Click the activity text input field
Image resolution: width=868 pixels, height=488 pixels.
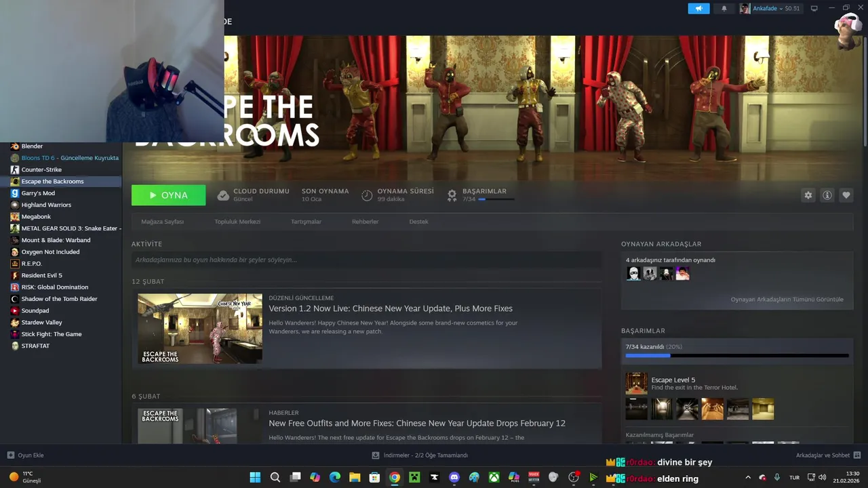366,260
